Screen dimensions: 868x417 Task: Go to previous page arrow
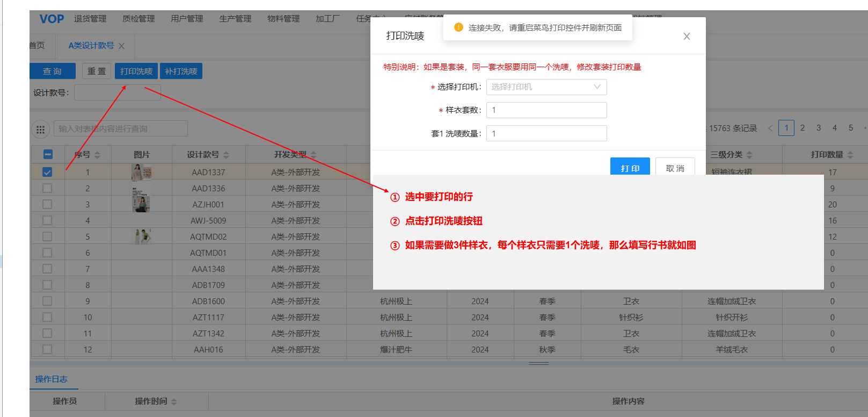(x=770, y=128)
